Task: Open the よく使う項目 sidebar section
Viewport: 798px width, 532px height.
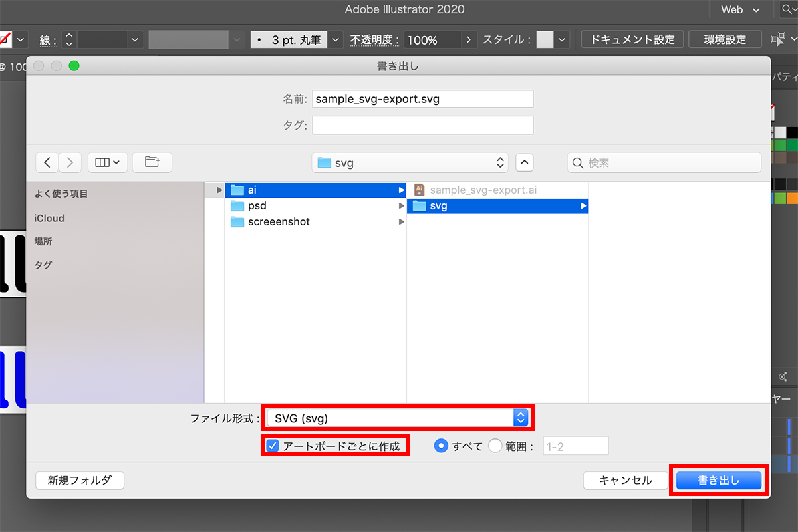Action: (x=61, y=194)
